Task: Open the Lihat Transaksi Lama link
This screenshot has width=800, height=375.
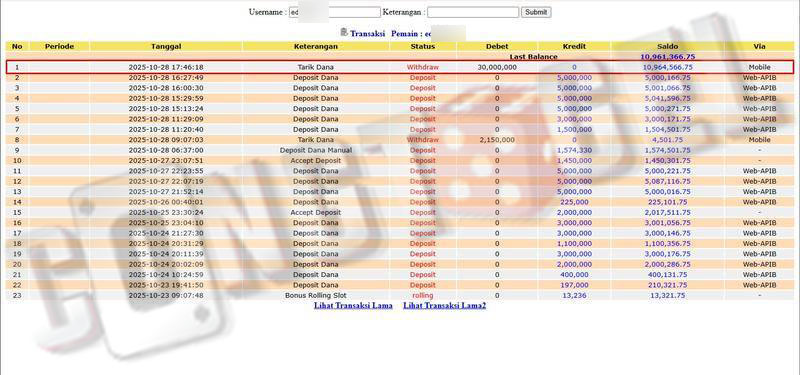Action: coord(353,306)
